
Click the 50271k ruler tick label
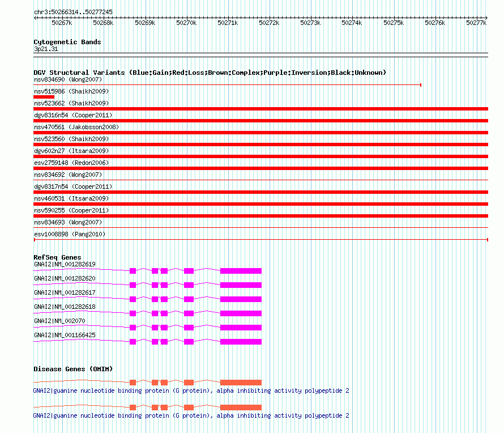coord(228,23)
